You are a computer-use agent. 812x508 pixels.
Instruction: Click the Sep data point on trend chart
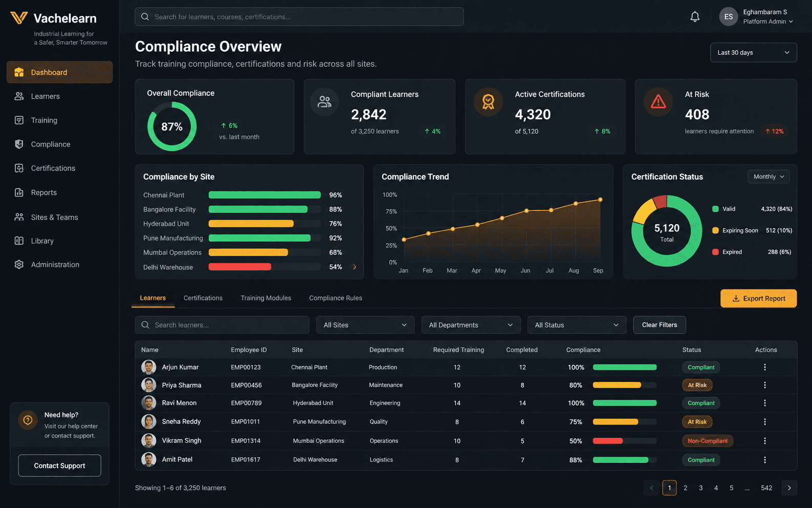600,200
